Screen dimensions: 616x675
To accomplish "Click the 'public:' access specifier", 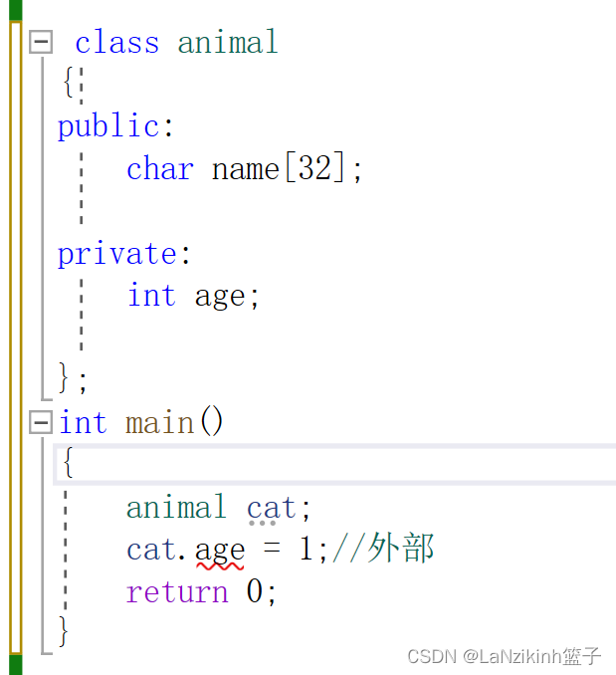I will tap(115, 125).
